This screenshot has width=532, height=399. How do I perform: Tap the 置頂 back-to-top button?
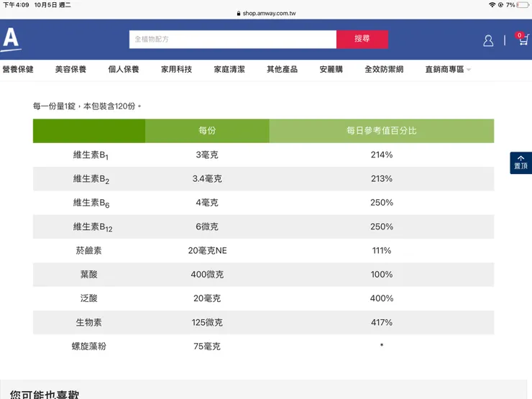pos(520,163)
